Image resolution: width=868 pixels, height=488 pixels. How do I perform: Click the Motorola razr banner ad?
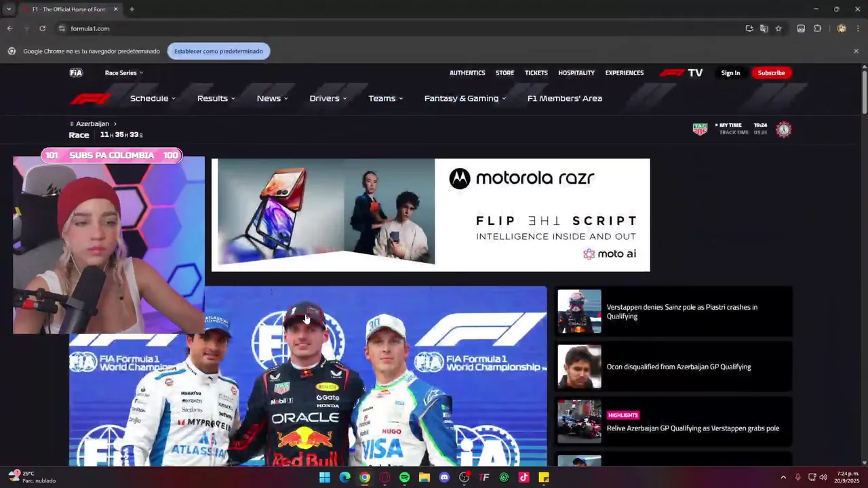(431, 215)
